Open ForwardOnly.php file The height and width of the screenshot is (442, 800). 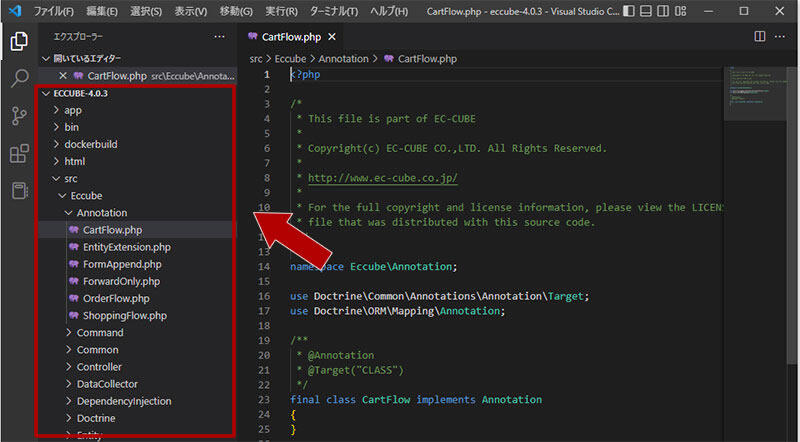[x=121, y=281]
